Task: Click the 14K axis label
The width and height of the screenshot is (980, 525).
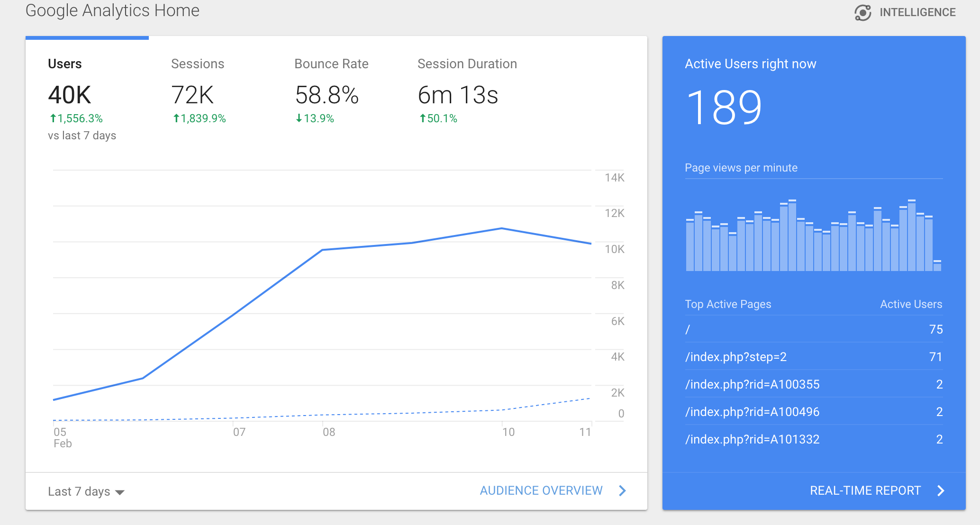Action: [615, 178]
